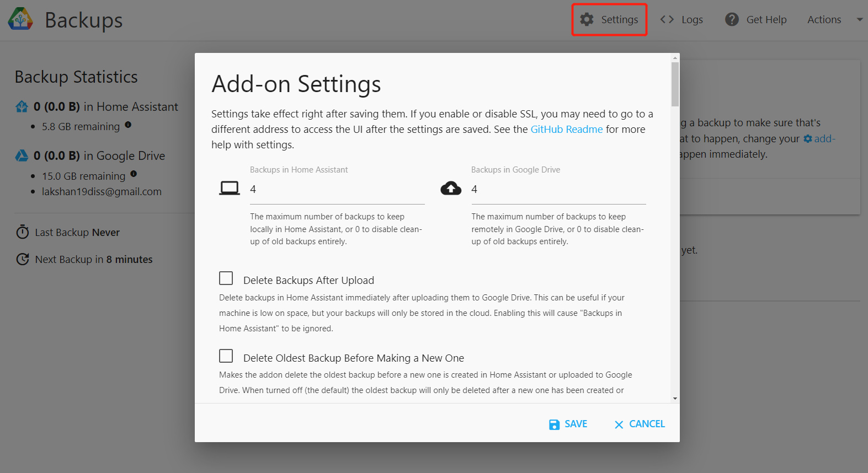Click the Google Drive icon in statistics
Image resolution: width=868 pixels, height=473 pixels.
pyautogui.click(x=22, y=155)
